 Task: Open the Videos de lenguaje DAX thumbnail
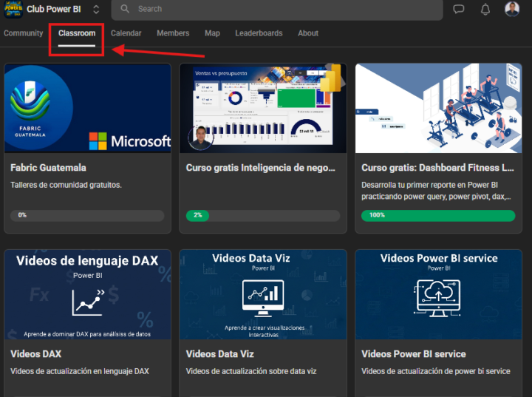pos(87,294)
